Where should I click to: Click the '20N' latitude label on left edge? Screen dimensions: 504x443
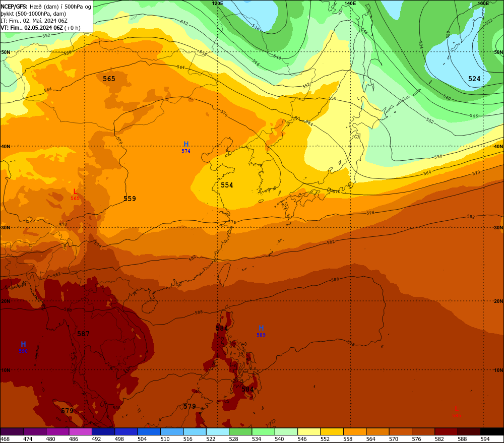coord(6,301)
